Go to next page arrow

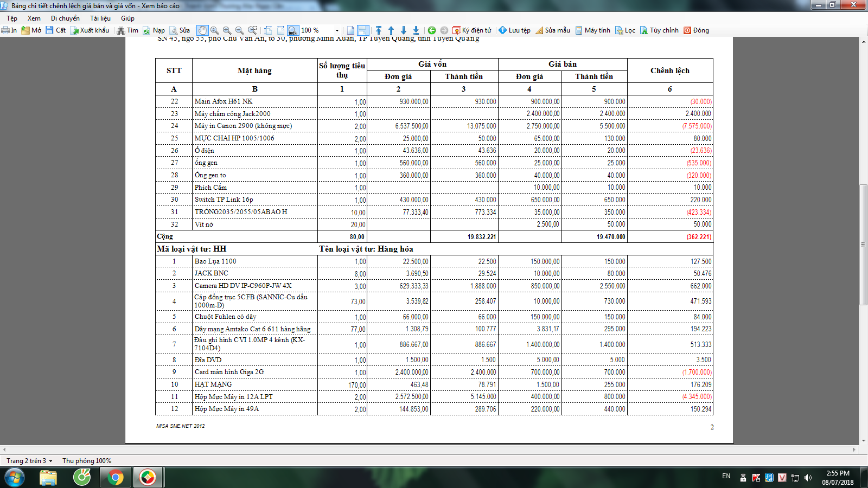point(404,30)
